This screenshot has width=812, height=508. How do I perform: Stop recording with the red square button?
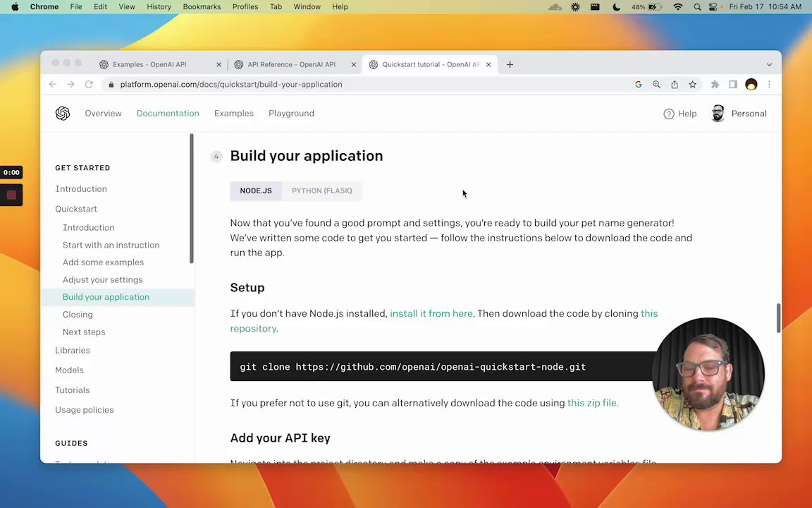11,195
